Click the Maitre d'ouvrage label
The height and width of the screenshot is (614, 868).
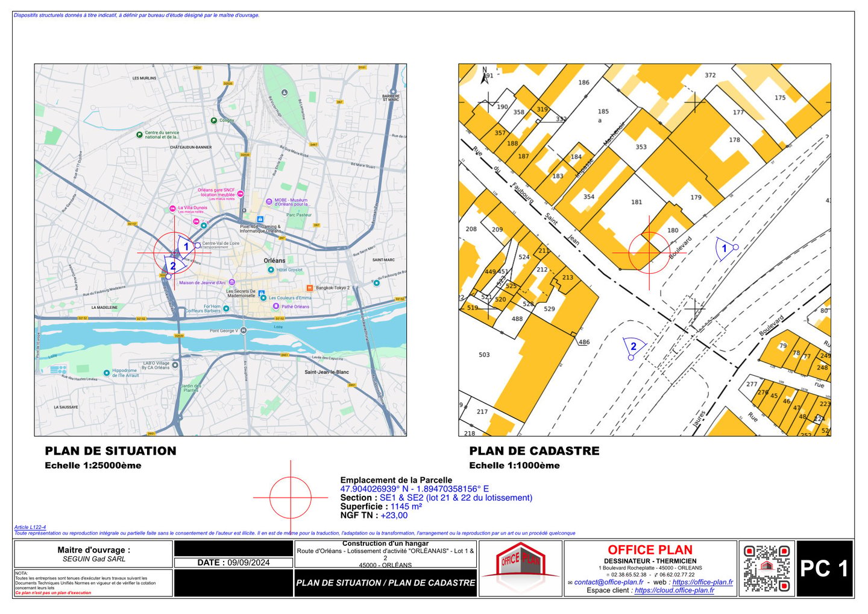(93, 550)
